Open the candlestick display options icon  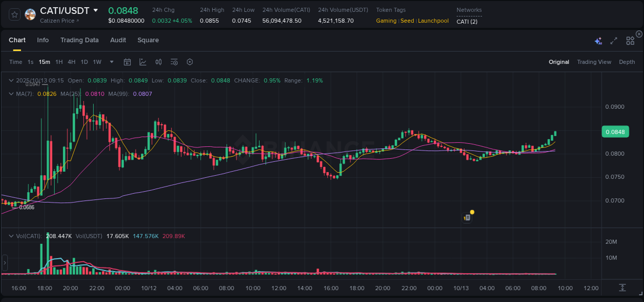[x=159, y=62]
